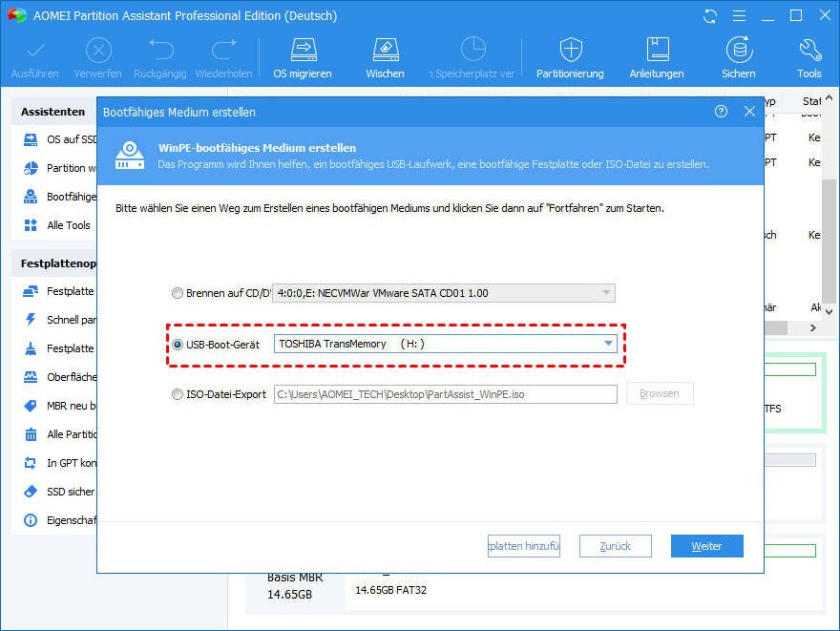
Task: Click the Verwerfen discard icon
Action: tap(98, 52)
